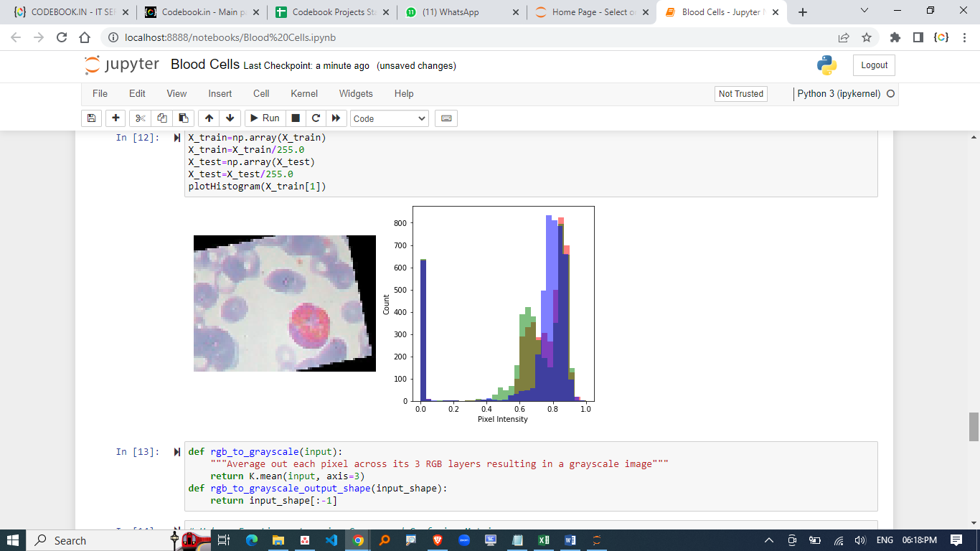
Task: Open the Chrome three-dot menu
Action: pos(966,37)
